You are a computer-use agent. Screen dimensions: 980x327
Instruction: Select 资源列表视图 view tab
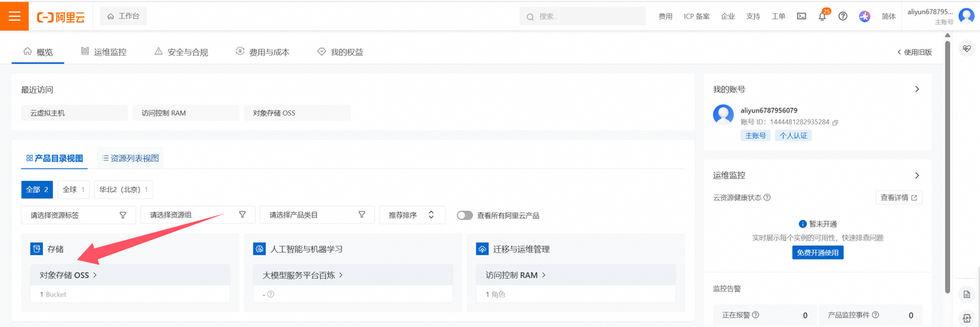pyautogui.click(x=130, y=159)
